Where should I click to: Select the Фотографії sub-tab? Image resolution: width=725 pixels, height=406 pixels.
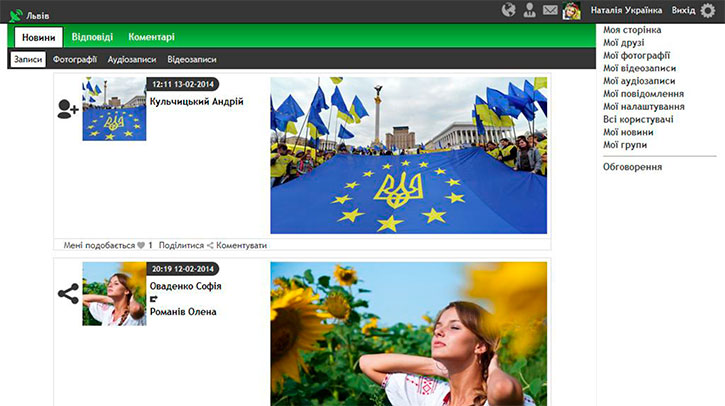coord(75,60)
